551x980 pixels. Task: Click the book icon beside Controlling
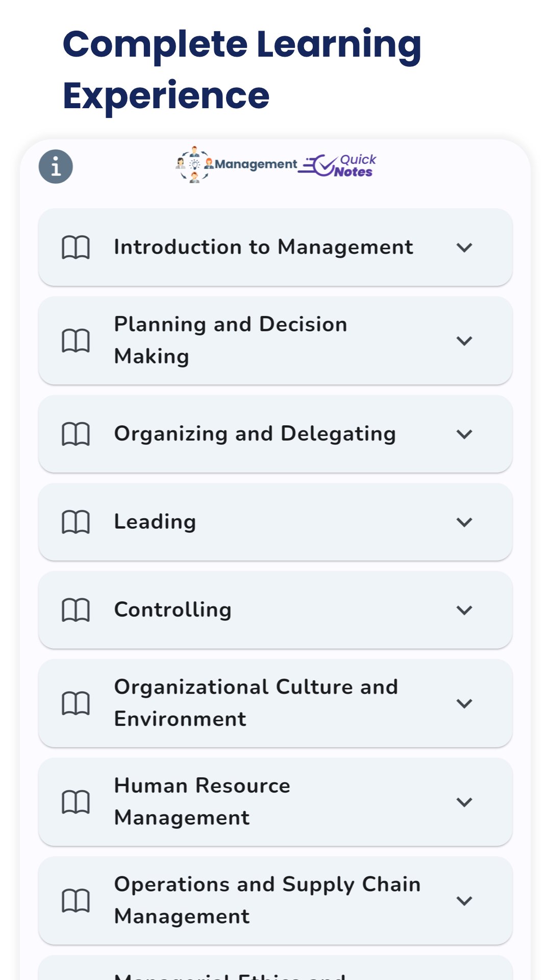(76, 609)
